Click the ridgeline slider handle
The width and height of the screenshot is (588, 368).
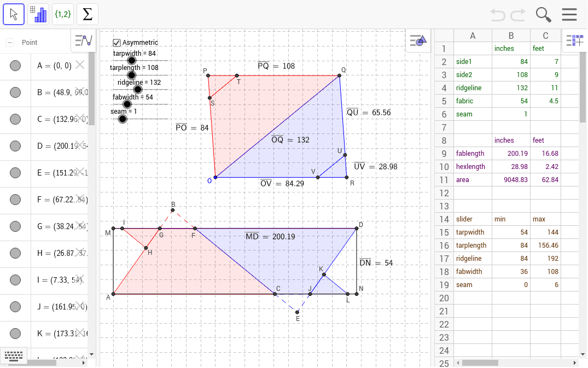pos(138,89)
